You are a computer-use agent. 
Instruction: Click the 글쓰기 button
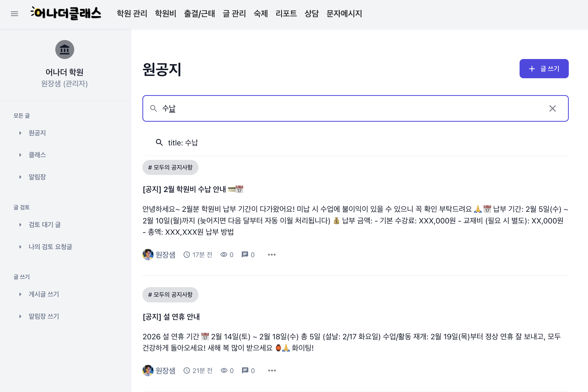point(544,69)
